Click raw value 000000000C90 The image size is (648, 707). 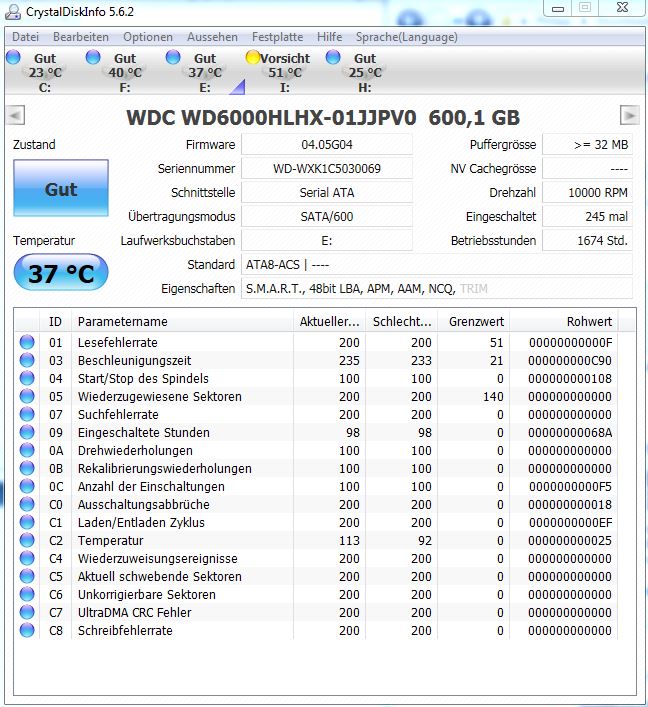pos(570,360)
